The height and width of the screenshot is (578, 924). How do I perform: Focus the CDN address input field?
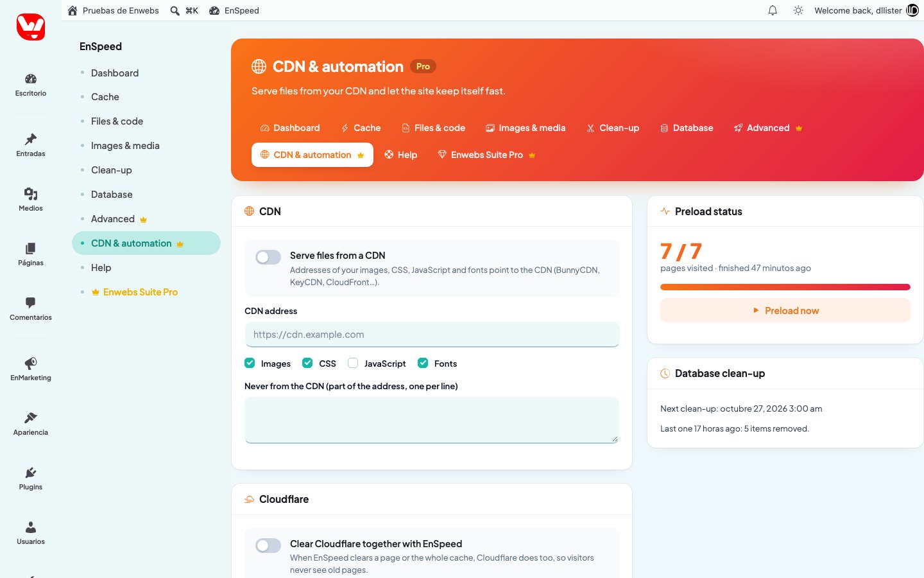[432, 335]
